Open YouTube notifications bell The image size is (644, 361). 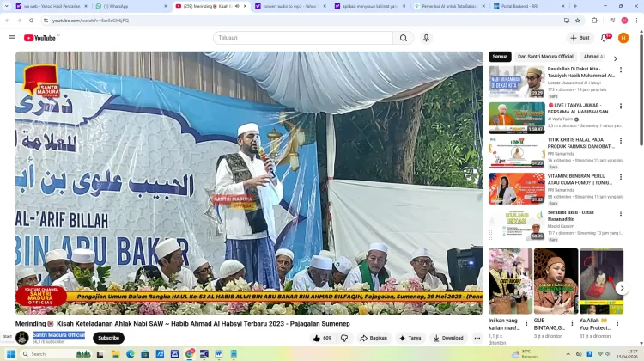pyautogui.click(x=605, y=38)
